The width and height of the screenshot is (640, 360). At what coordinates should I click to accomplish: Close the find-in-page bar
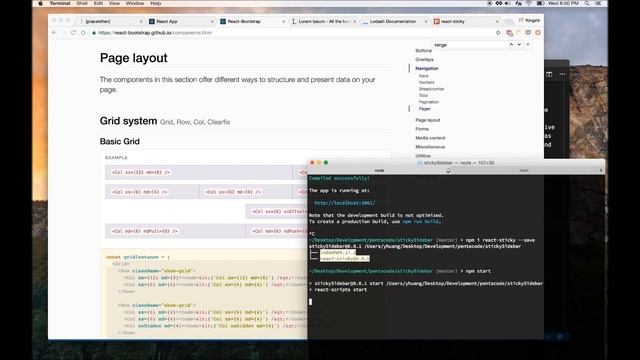pos(528,44)
